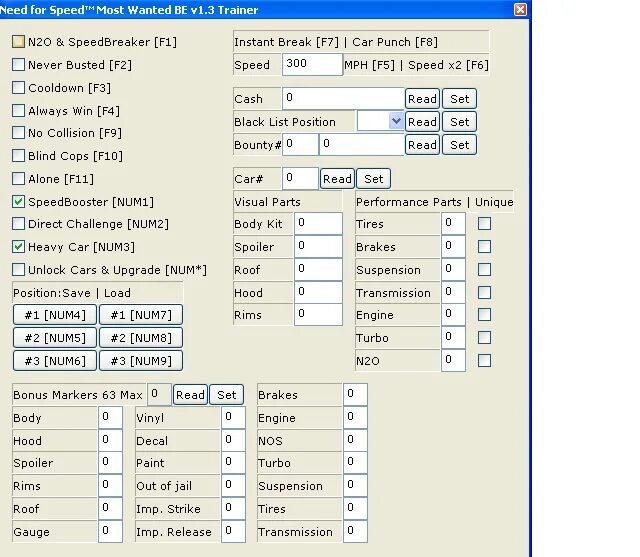Check Unlock Cars & Upgrade [NUM*]
This screenshot has height=557, width=640.
(18, 269)
